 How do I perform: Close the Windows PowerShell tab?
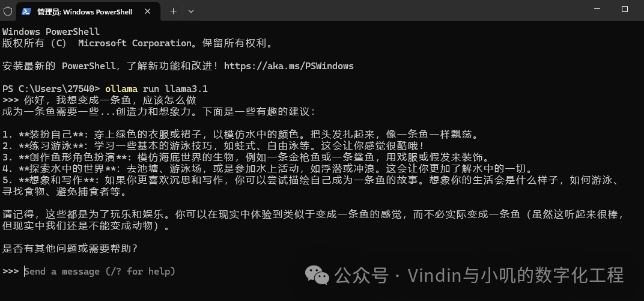pyautogui.click(x=147, y=11)
